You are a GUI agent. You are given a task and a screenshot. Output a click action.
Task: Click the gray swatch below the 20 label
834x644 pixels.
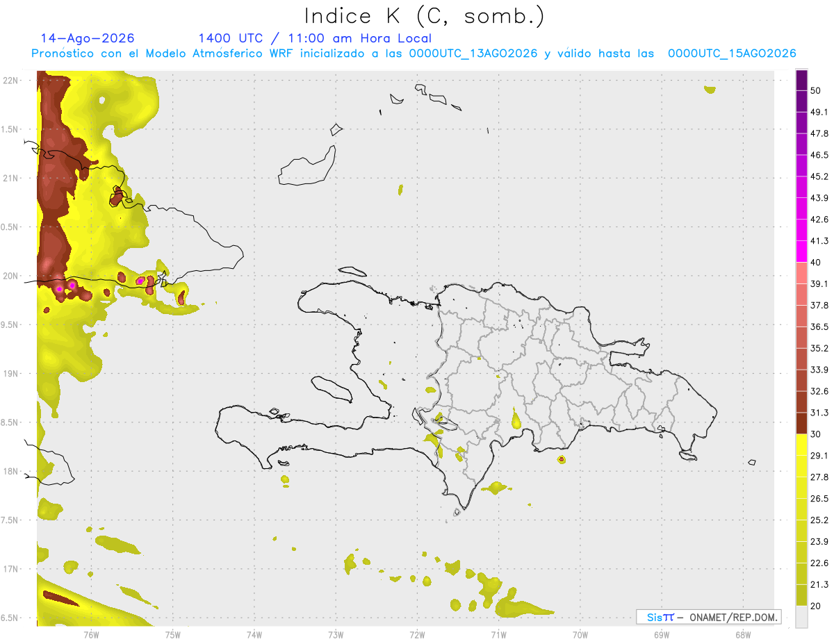pos(801,616)
